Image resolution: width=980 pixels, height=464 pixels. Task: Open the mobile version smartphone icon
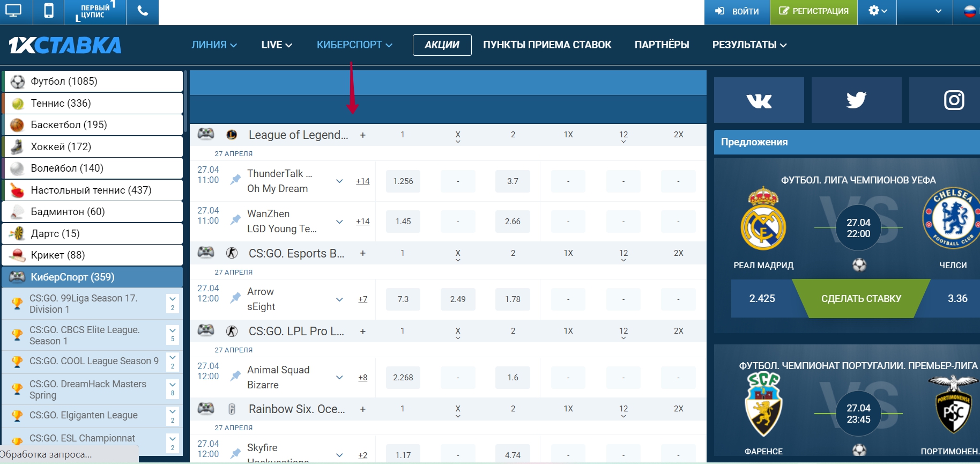48,11
